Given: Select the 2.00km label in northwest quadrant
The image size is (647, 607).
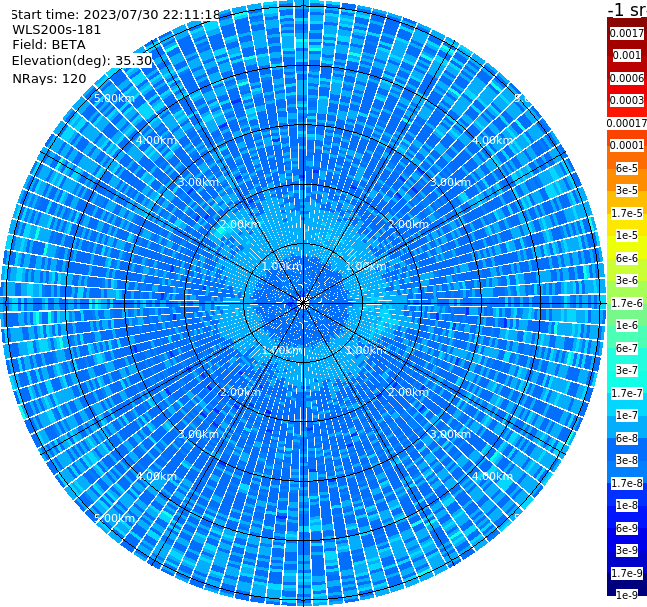Looking at the screenshot, I should pos(240,224).
